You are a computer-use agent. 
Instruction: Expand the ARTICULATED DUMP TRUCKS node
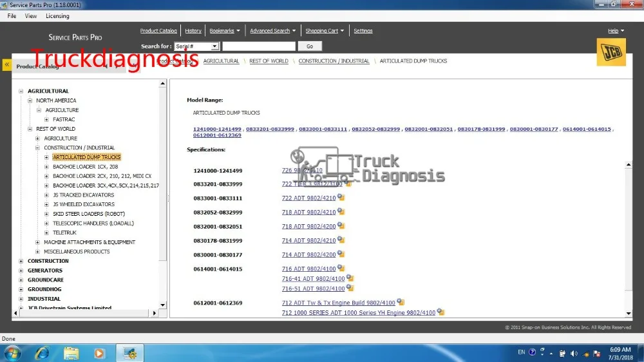point(46,157)
